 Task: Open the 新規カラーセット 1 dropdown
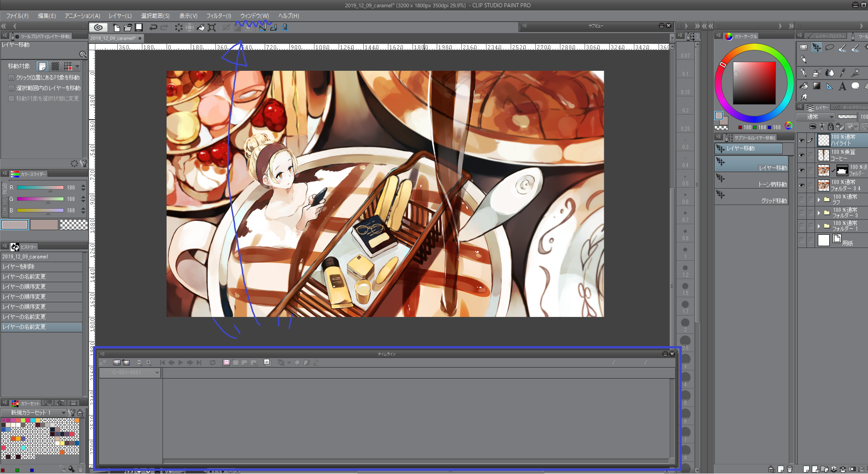(x=34, y=413)
